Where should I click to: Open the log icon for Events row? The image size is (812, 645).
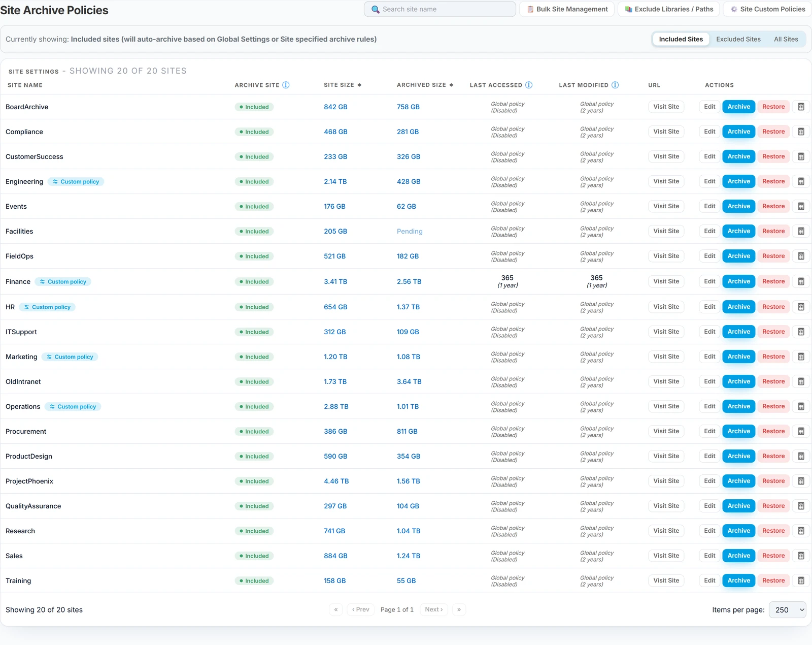(801, 206)
